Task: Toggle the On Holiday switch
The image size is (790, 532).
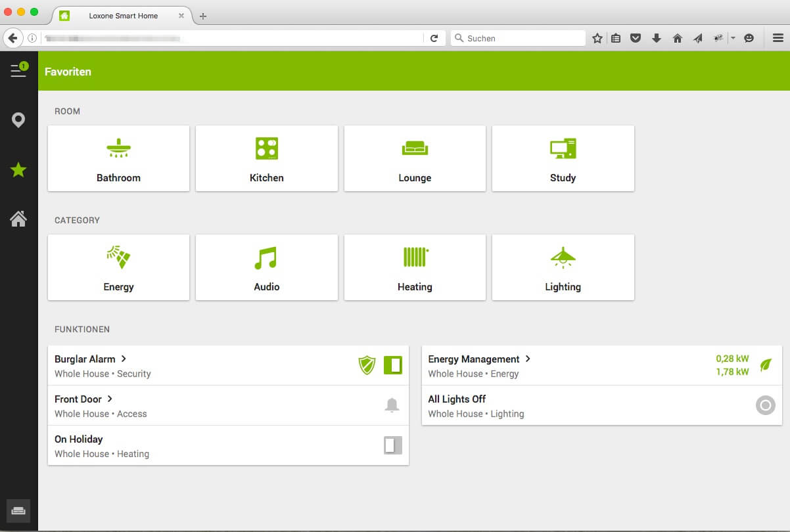Action: [x=392, y=445]
